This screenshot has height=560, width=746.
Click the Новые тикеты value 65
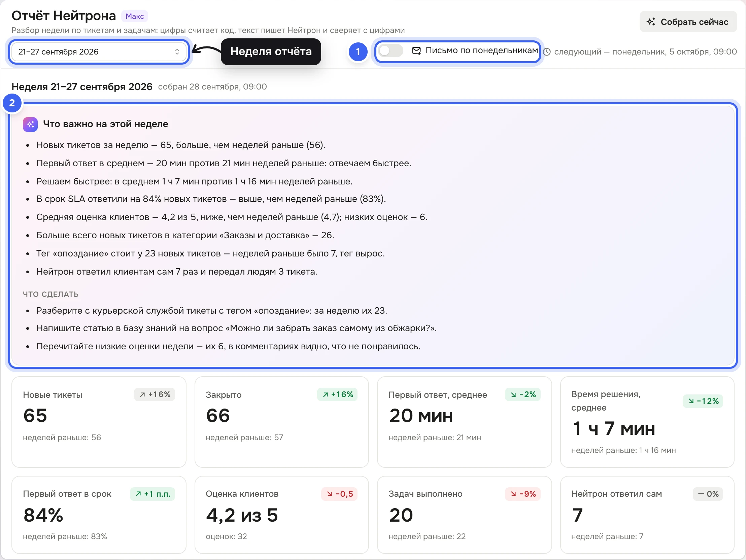click(x=35, y=415)
